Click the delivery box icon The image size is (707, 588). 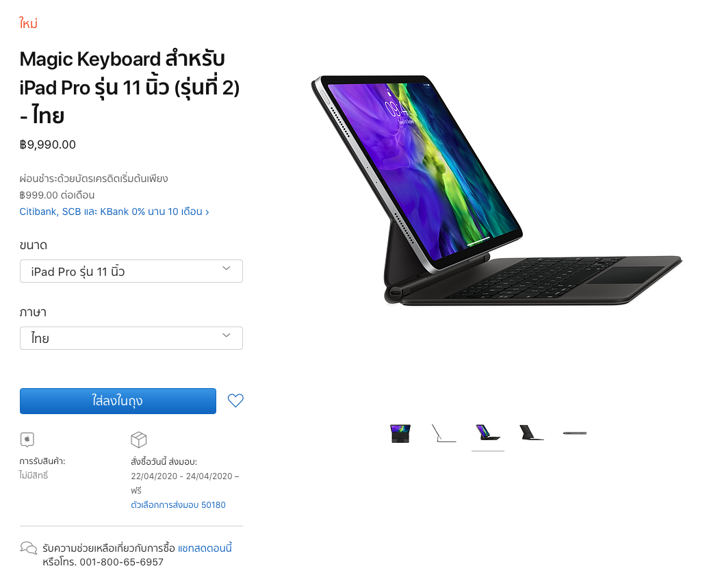(x=138, y=439)
